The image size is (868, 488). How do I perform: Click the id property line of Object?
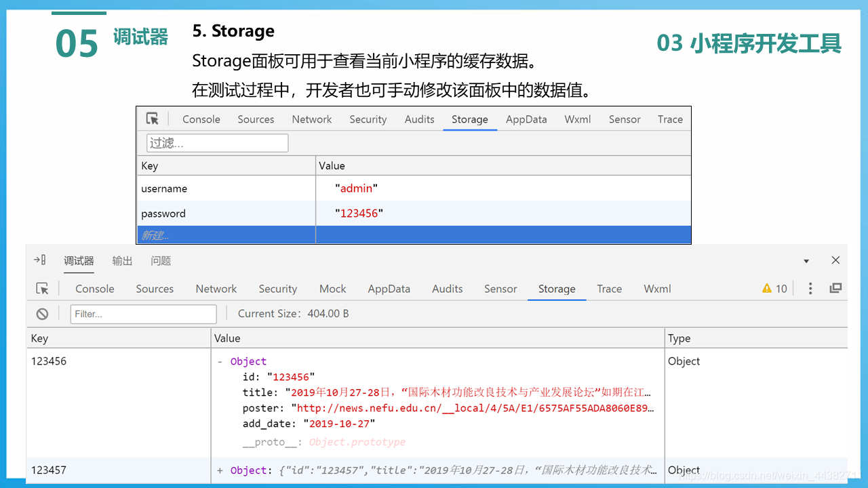click(279, 377)
